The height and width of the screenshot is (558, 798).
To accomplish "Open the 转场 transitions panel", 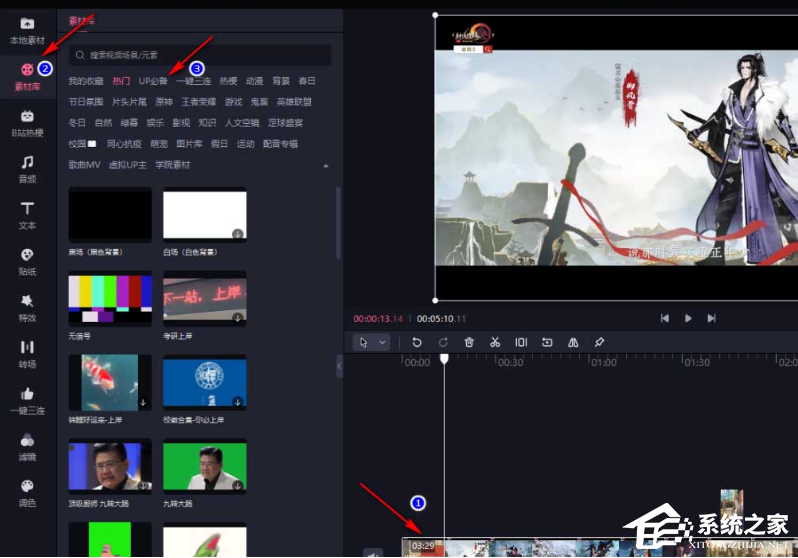I will click(x=27, y=353).
